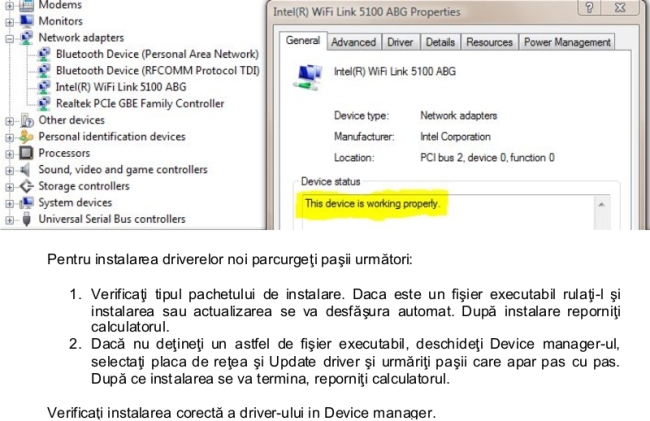Expand the Other devices node
Image resolution: width=650 pixels, height=421 pixels.
pos(9,121)
